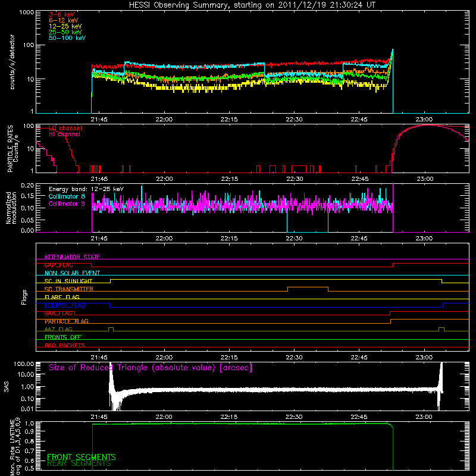Select the REAR SEGMENTS legend label
This screenshot has height=476, width=476.
pos(79,464)
